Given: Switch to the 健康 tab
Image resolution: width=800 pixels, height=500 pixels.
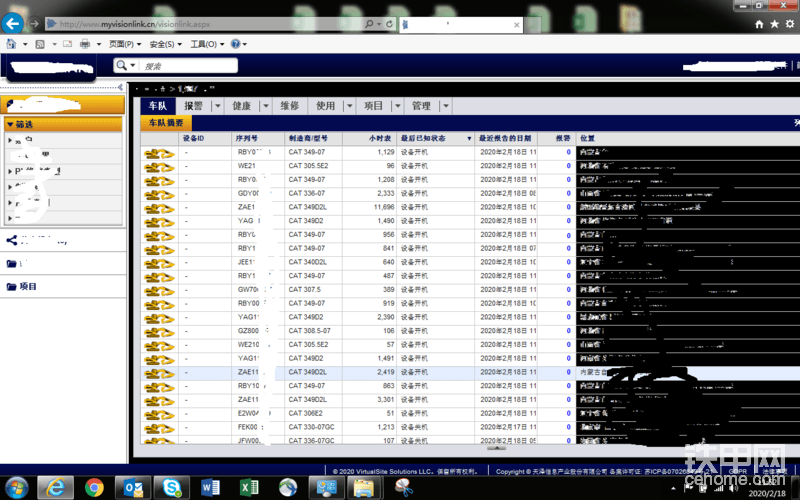Looking at the screenshot, I should [x=242, y=106].
